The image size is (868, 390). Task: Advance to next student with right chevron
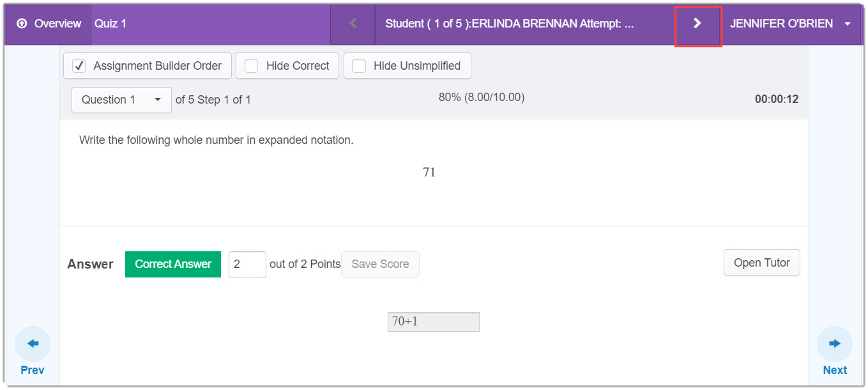click(x=697, y=24)
